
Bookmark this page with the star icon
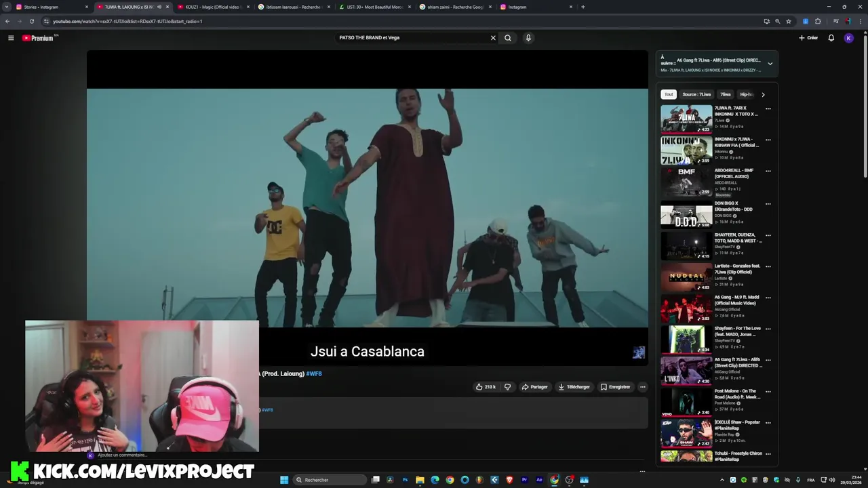click(x=788, y=21)
